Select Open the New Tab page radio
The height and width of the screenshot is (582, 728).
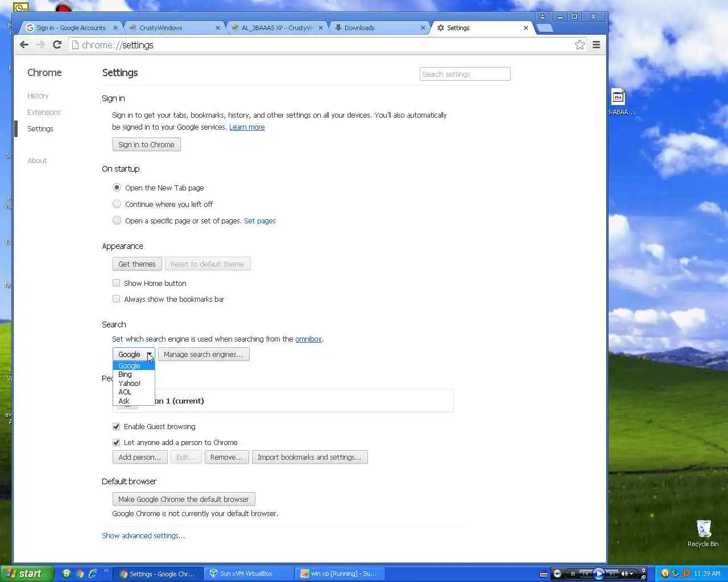117,188
